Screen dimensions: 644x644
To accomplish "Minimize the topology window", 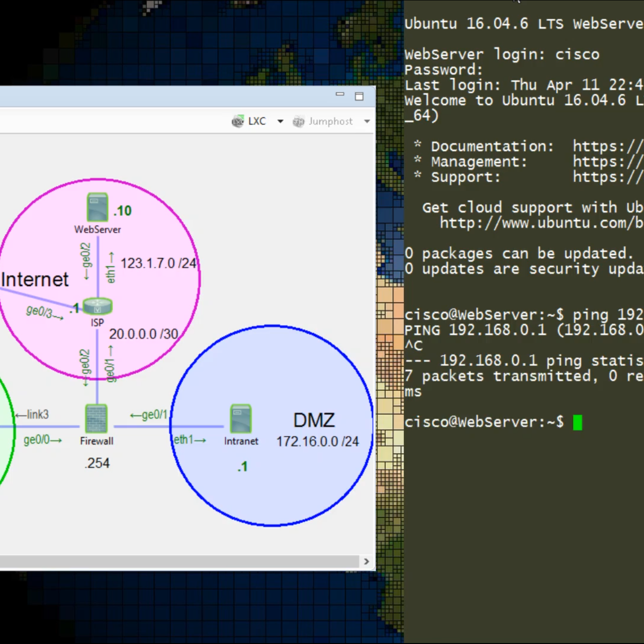I will click(x=340, y=94).
